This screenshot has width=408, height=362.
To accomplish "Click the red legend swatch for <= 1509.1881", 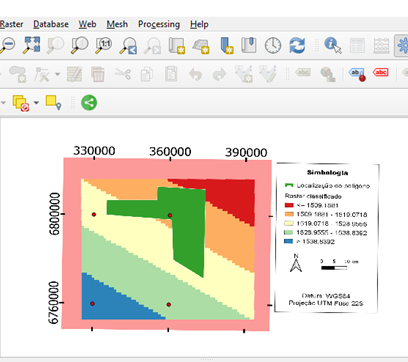I will (289, 205).
